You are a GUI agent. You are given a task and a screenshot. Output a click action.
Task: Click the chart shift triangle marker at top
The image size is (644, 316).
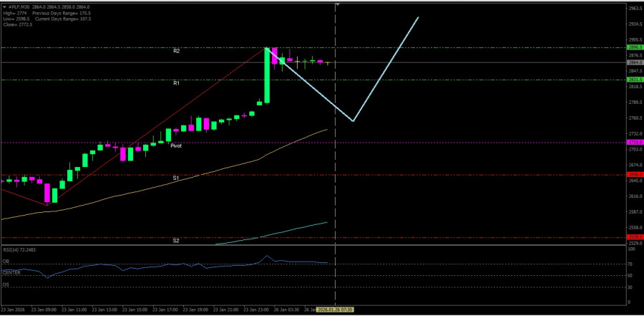point(337,4)
